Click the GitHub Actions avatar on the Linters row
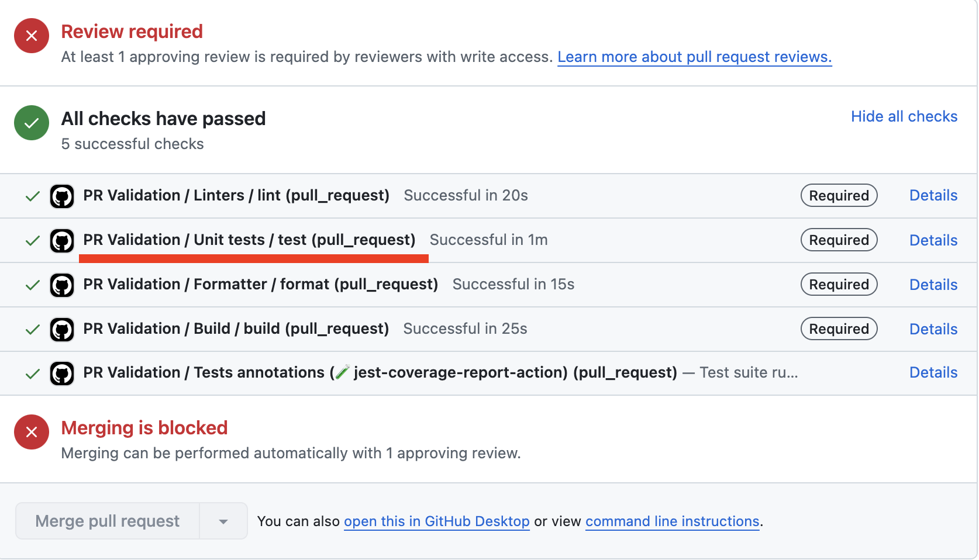This screenshot has height=560, width=979. coord(62,196)
